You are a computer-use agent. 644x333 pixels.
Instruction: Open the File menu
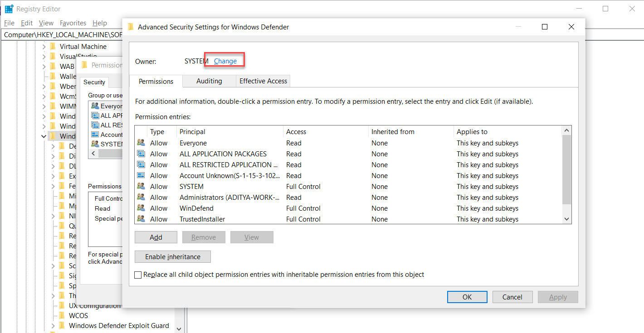9,23
